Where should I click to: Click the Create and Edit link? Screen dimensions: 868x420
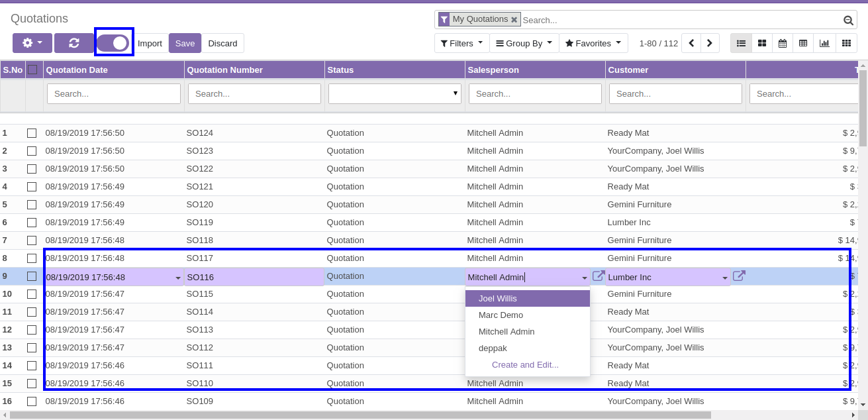click(x=525, y=365)
